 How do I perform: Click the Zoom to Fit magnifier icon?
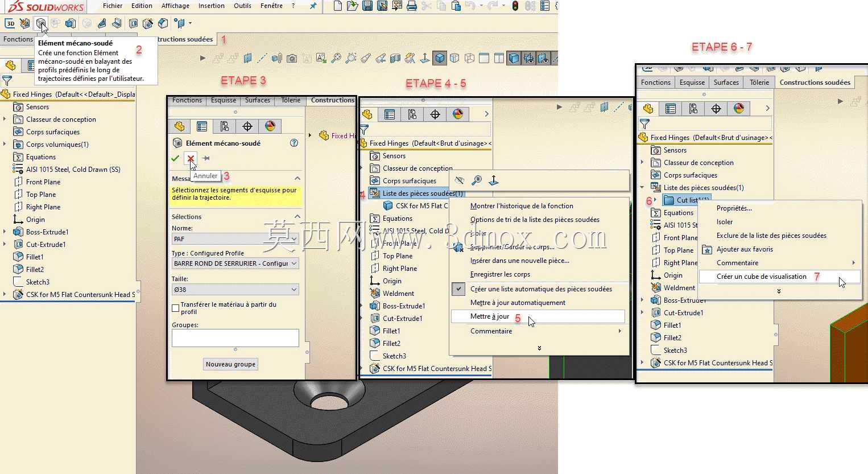[336, 58]
